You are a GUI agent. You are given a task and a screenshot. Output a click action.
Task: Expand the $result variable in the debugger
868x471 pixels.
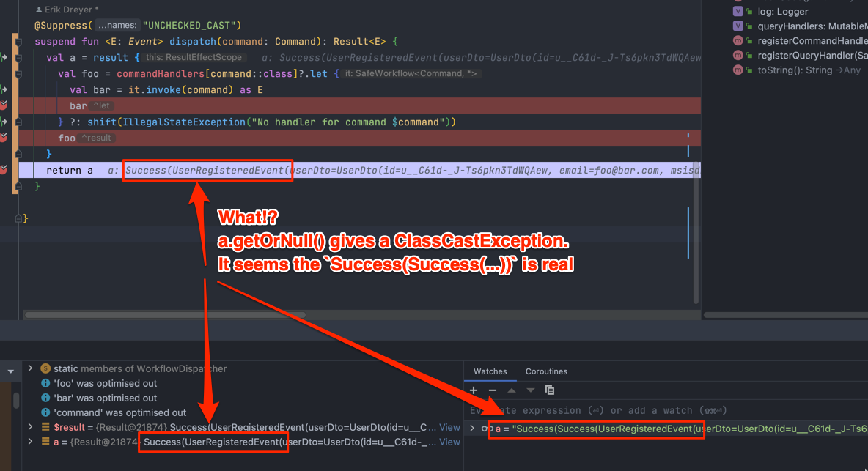point(29,427)
